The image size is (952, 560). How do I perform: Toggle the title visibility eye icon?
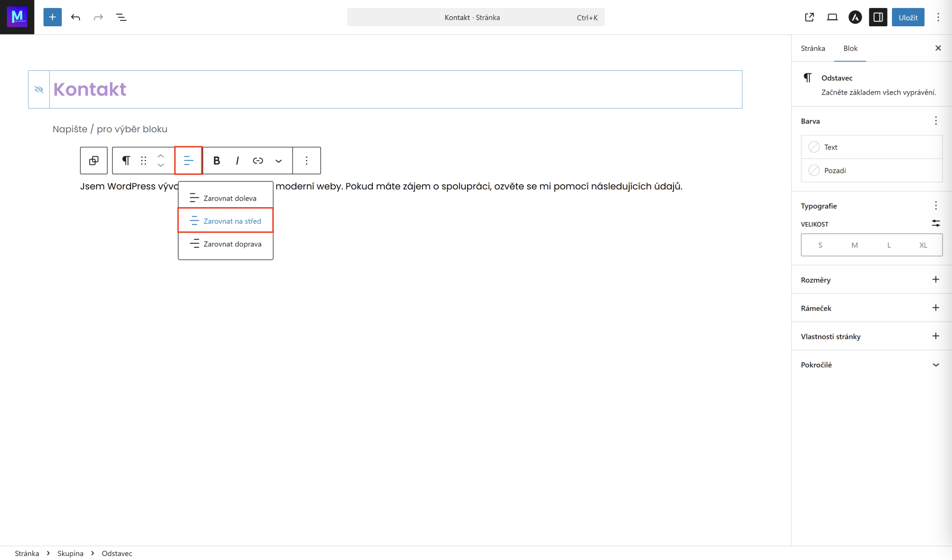(39, 90)
